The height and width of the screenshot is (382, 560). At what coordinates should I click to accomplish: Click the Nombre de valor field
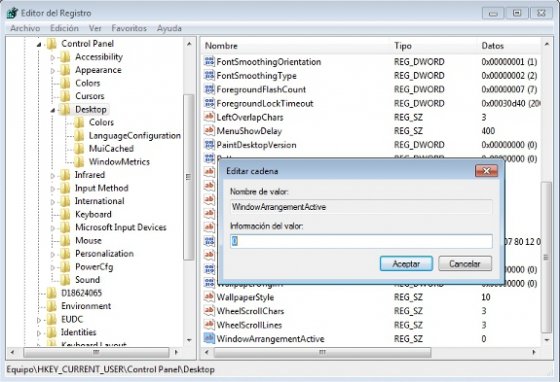[361, 207]
